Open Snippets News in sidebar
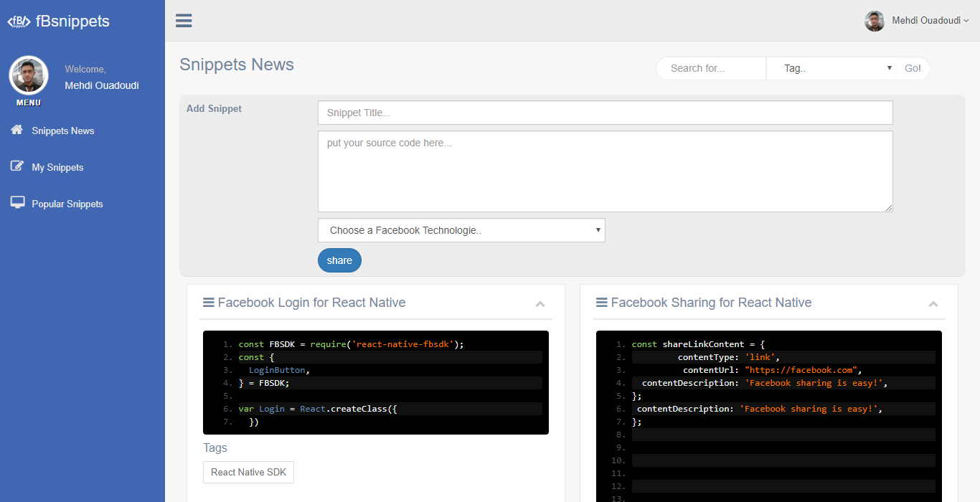 pos(83,131)
